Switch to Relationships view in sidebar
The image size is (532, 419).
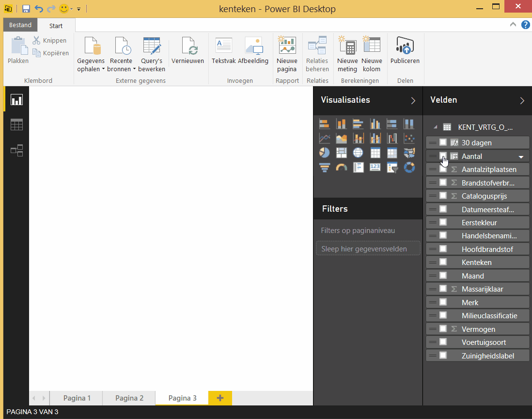[16, 150]
